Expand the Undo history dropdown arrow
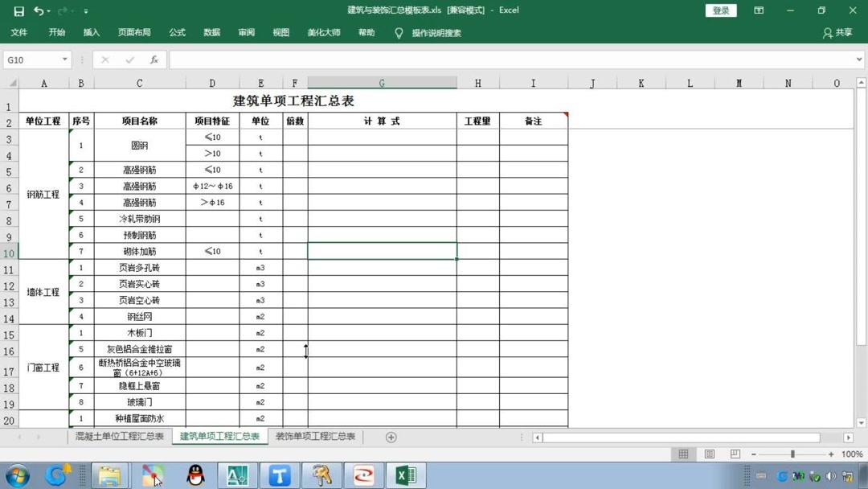868x489 pixels. pyautogui.click(x=50, y=10)
